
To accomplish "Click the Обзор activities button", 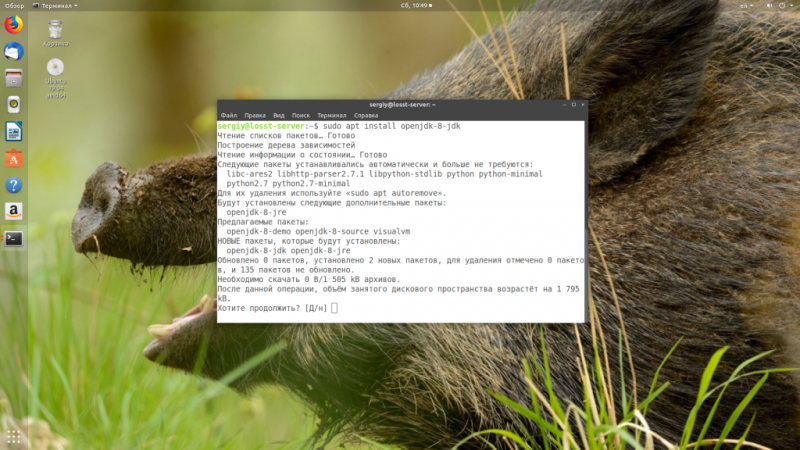I will pyautogui.click(x=14, y=6).
